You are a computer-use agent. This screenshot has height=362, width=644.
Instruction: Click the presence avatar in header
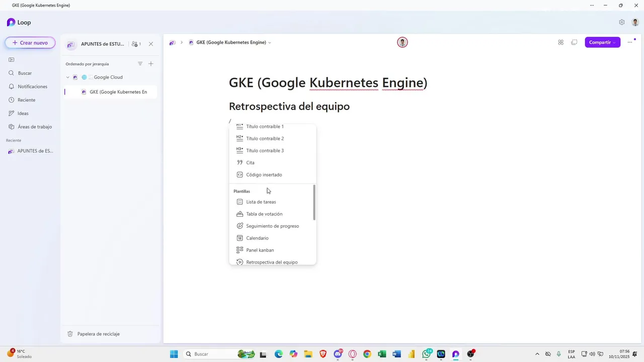(402, 42)
